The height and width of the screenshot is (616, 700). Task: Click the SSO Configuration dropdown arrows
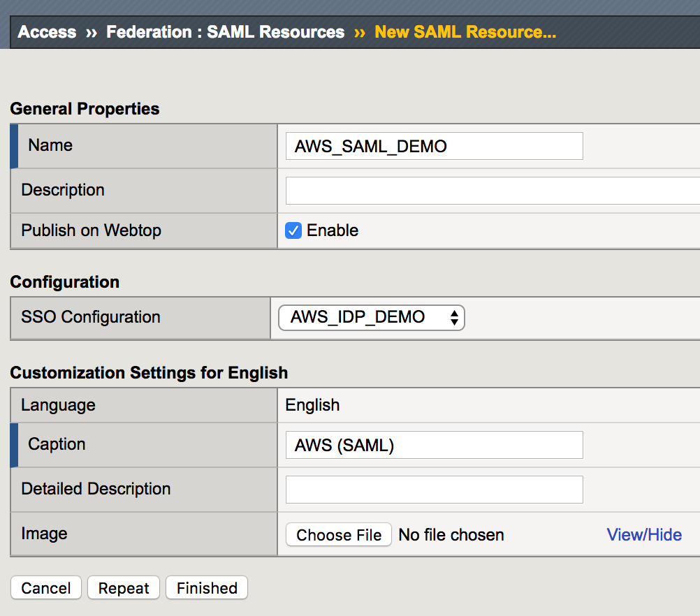[454, 318]
